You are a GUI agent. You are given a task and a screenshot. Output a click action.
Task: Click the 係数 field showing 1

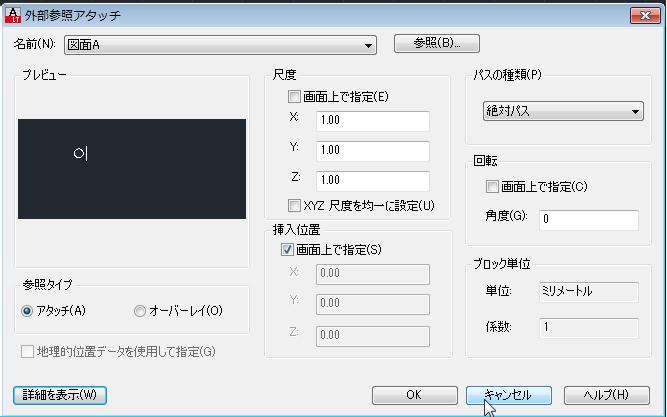589,328
